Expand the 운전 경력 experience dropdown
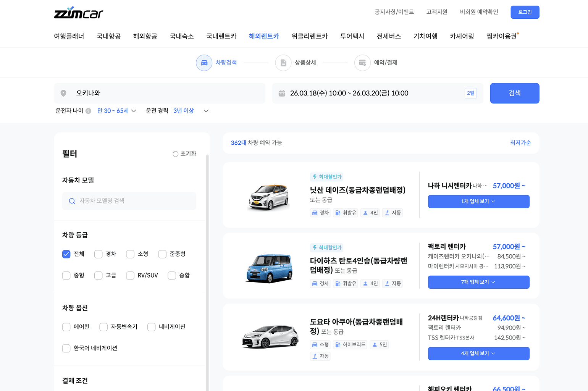 [x=206, y=111]
